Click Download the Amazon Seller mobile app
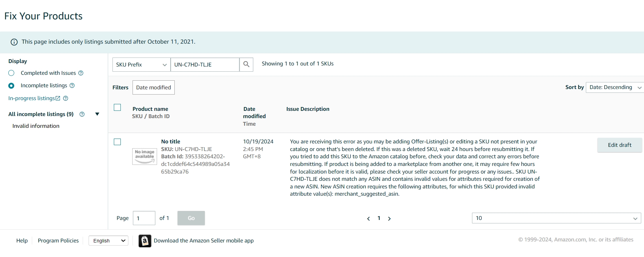Screen dimensions: 644x257 point(203,241)
